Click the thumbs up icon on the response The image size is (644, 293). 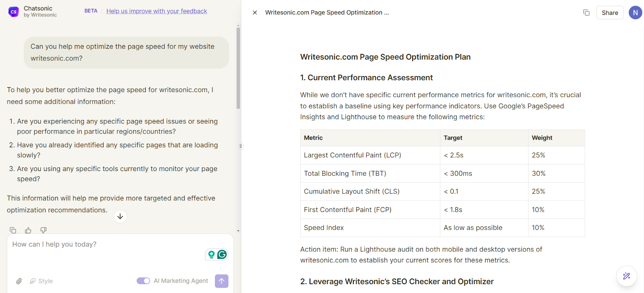[x=28, y=230]
